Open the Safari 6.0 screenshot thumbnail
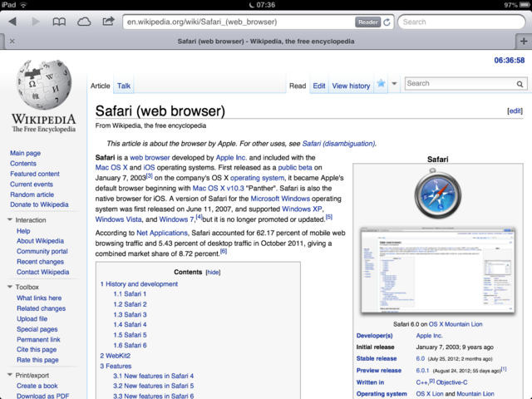The height and width of the screenshot is (399, 532). [x=438, y=270]
